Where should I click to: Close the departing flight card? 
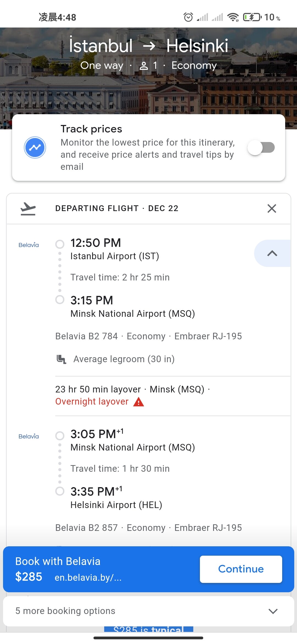pyautogui.click(x=272, y=209)
